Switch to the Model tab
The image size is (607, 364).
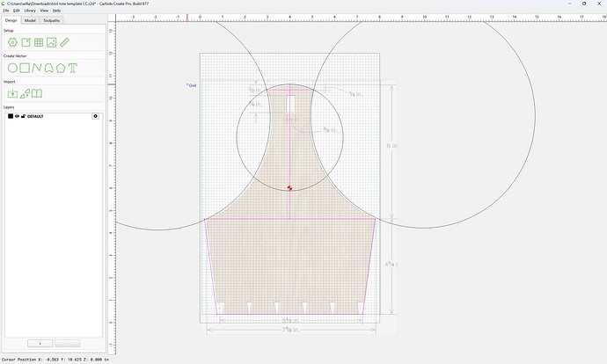pos(30,20)
